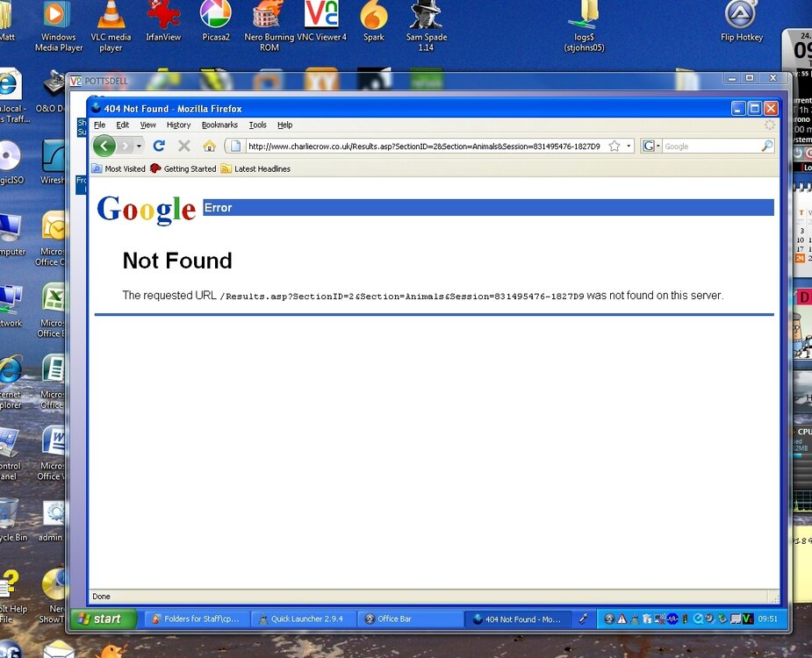Launch the IrfanView desktop shortcut
Screen dimensions: 812x658
(x=163, y=21)
